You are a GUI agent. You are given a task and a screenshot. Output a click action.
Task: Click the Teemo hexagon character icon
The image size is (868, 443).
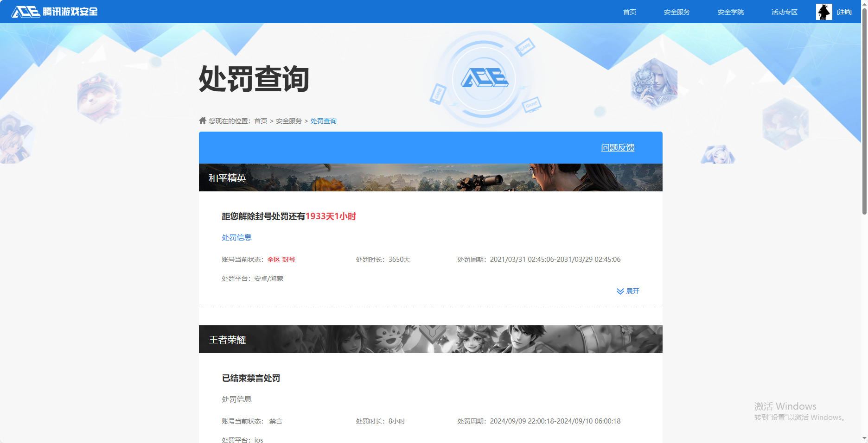click(99, 97)
